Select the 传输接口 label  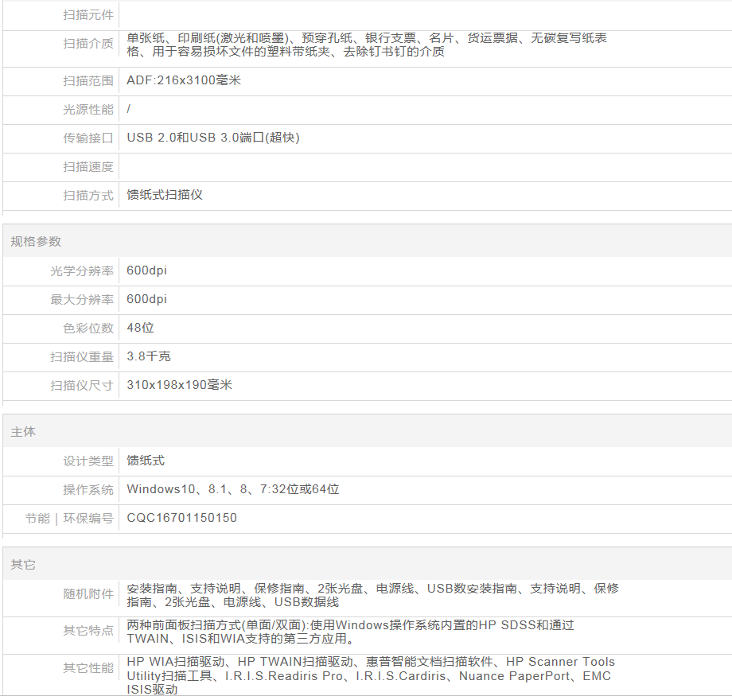click(88, 138)
